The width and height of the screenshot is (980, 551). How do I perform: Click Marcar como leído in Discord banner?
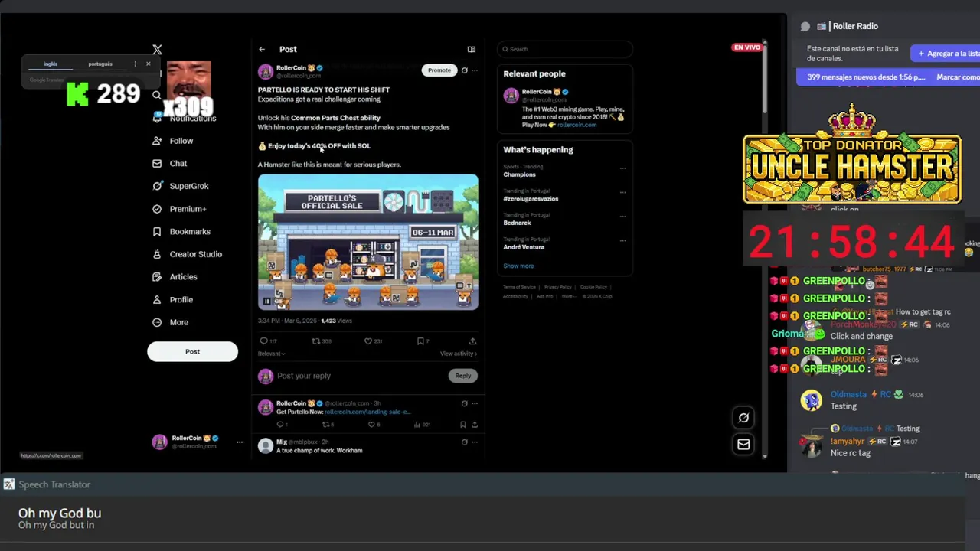pyautogui.click(x=958, y=77)
